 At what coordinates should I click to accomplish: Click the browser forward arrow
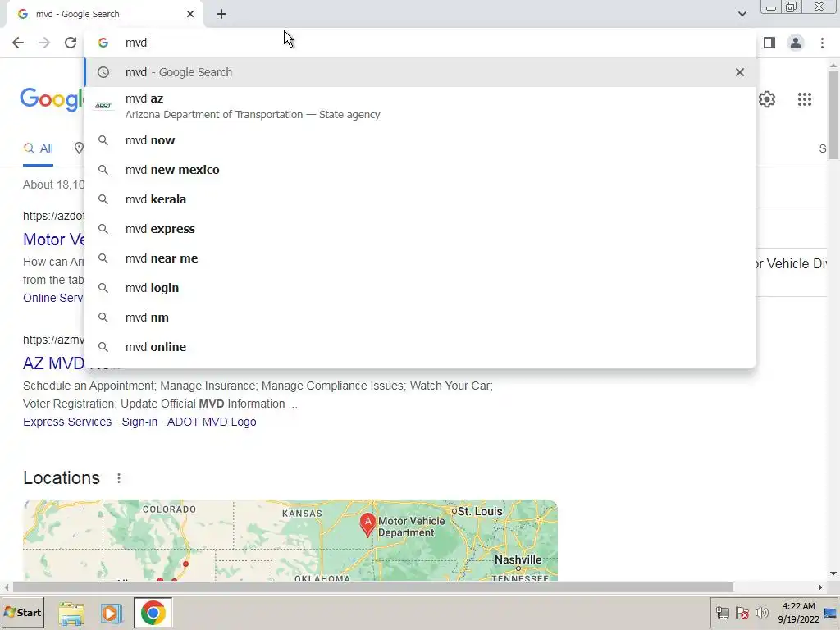pyautogui.click(x=44, y=43)
